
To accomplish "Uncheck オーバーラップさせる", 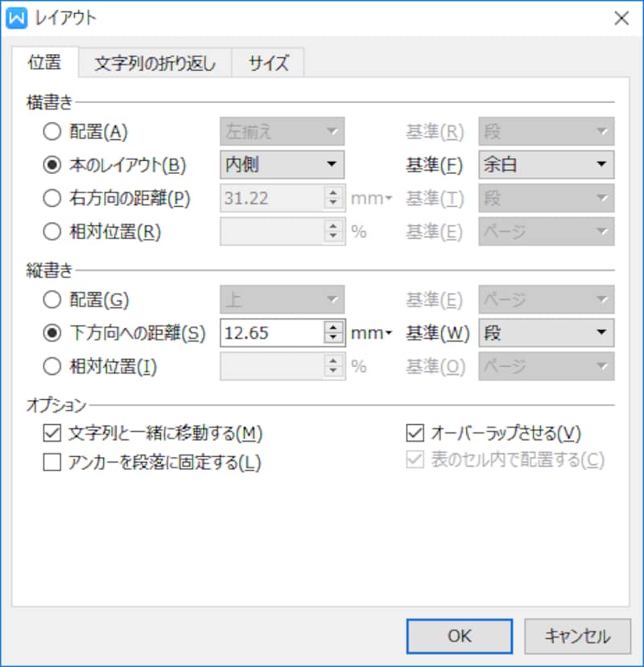I will [x=413, y=432].
